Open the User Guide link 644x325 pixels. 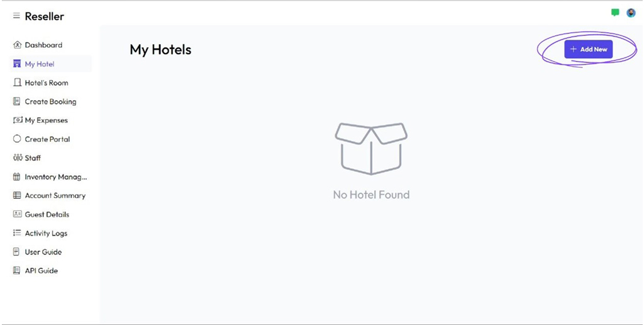click(x=43, y=252)
